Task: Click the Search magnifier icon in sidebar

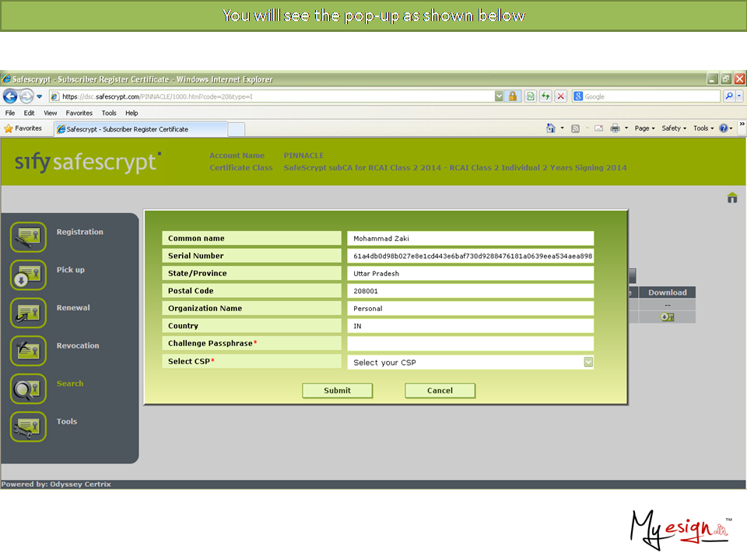Action: [x=28, y=389]
